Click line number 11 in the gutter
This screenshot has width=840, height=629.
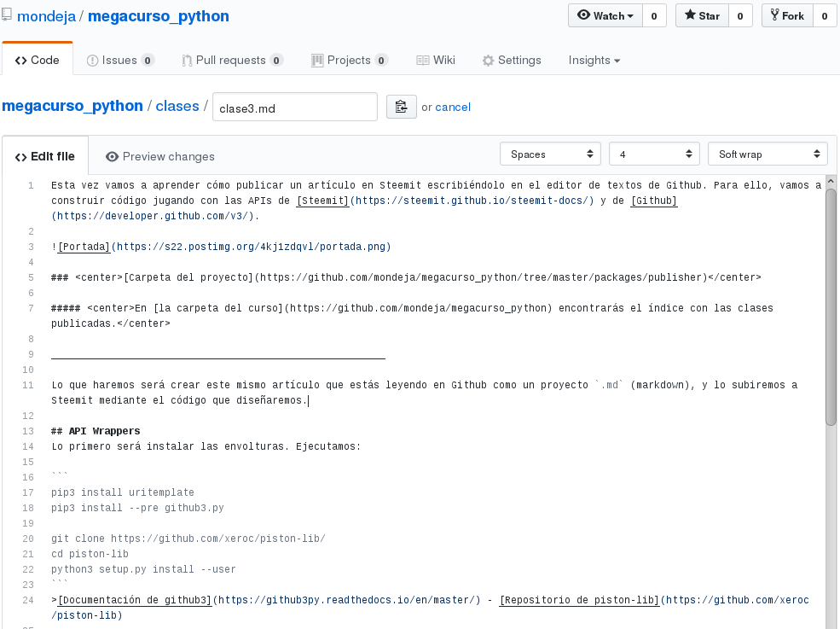point(28,385)
